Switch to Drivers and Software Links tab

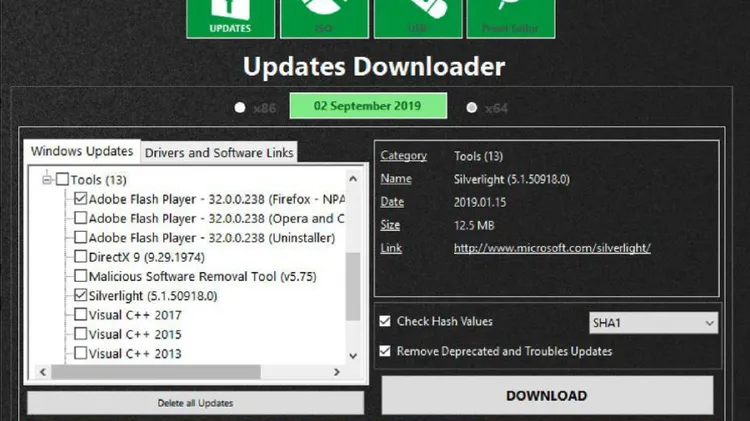[x=219, y=153]
